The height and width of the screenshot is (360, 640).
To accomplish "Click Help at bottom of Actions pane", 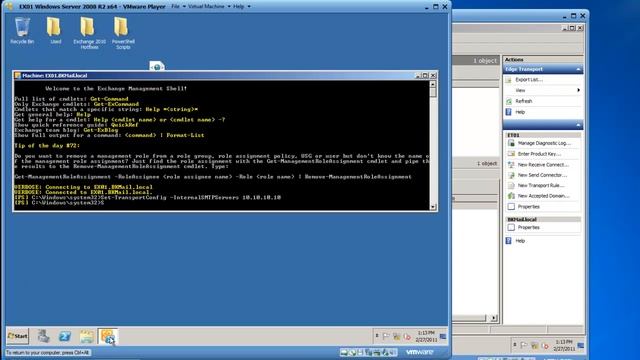I will click(520, 241).
